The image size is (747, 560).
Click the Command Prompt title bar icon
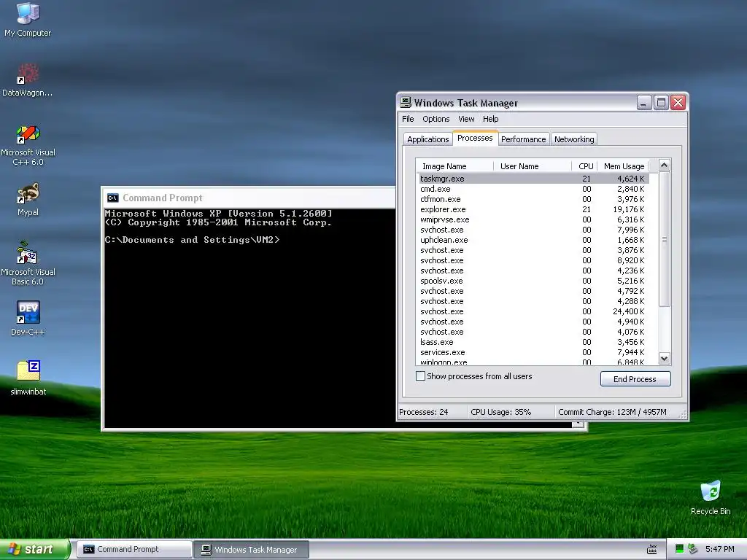(x=113, y=198)
